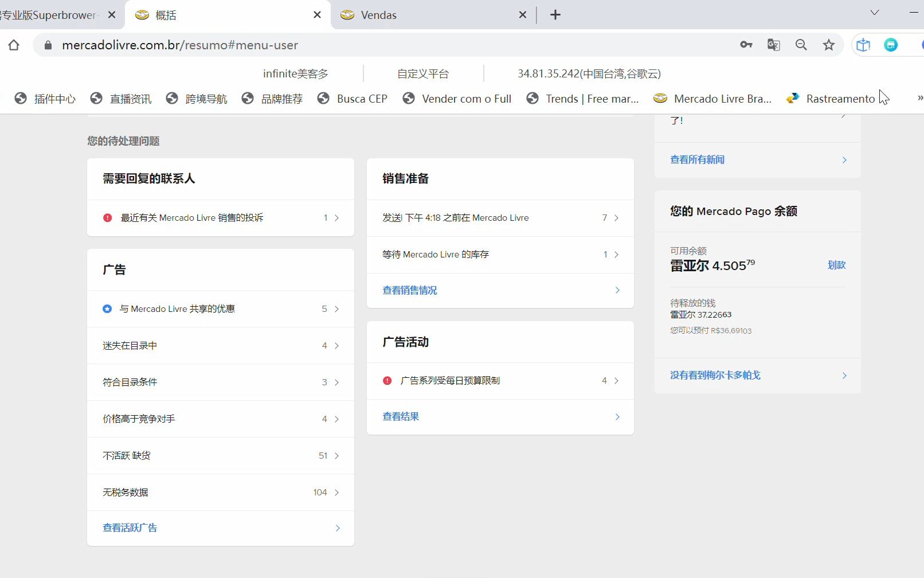This screenshot has height=578, width=924.
Task: Click the 查看所有新闻 link
Action: click(698, 160)
